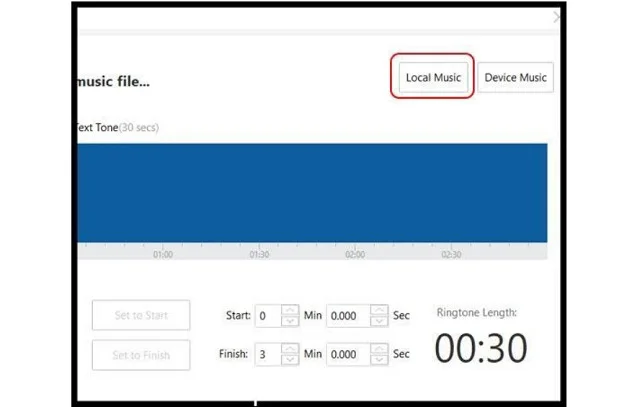Click the Text Tone (30 secs) label
The height and width of the screenshot is (407, 640).
[117, 127]
